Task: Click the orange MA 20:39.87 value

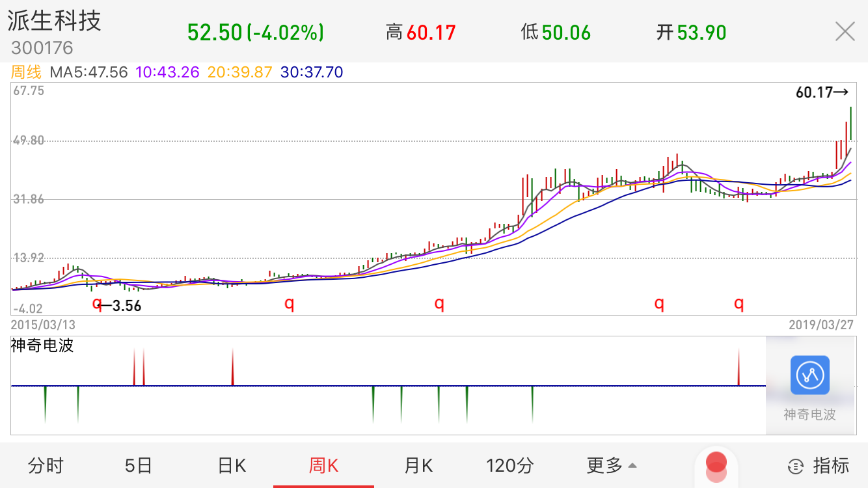Action: pos(240,72)
